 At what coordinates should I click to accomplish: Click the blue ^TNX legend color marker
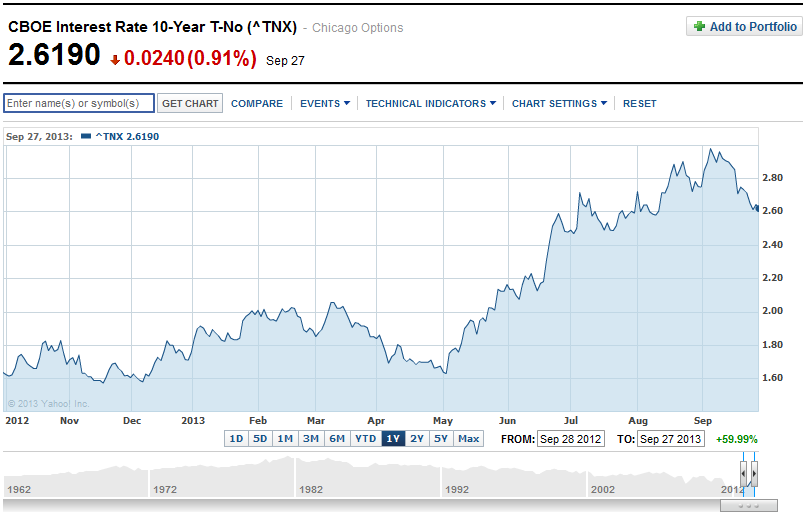pyautogui.click(x=86, y=136)
